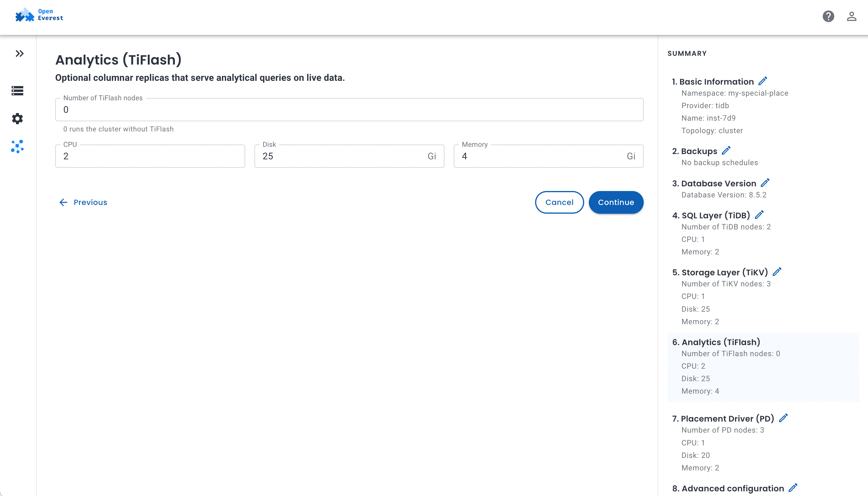Click 'Topology: cluster' text

[712, 131]
